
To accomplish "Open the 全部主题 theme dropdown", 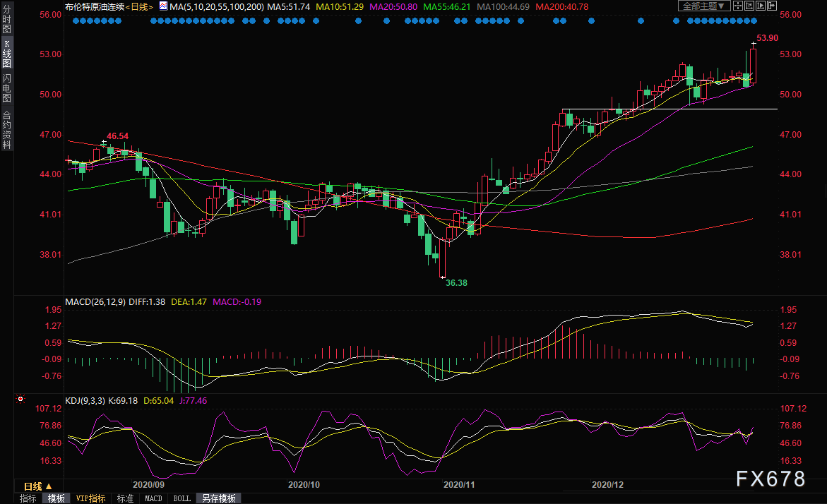I will coord(702,6).
